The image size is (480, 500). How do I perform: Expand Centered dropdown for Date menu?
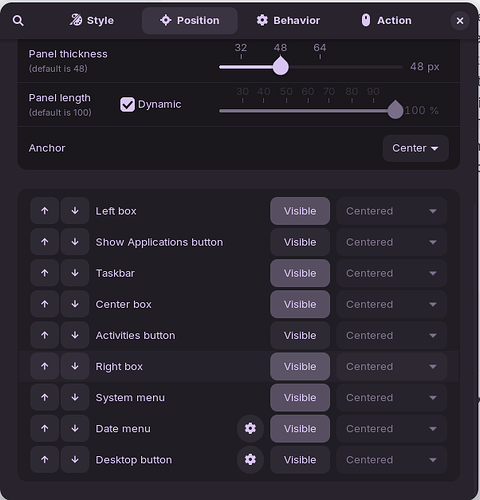coord(392,429)
